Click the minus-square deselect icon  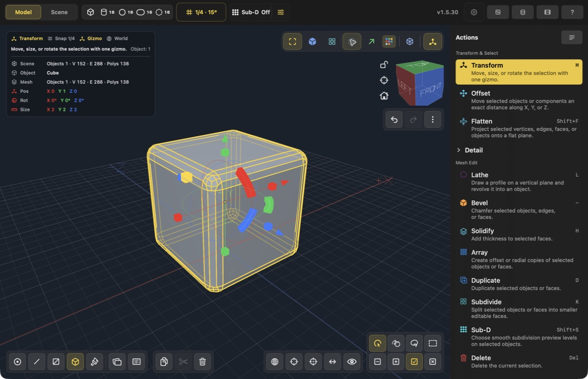(x=378, y=362)
